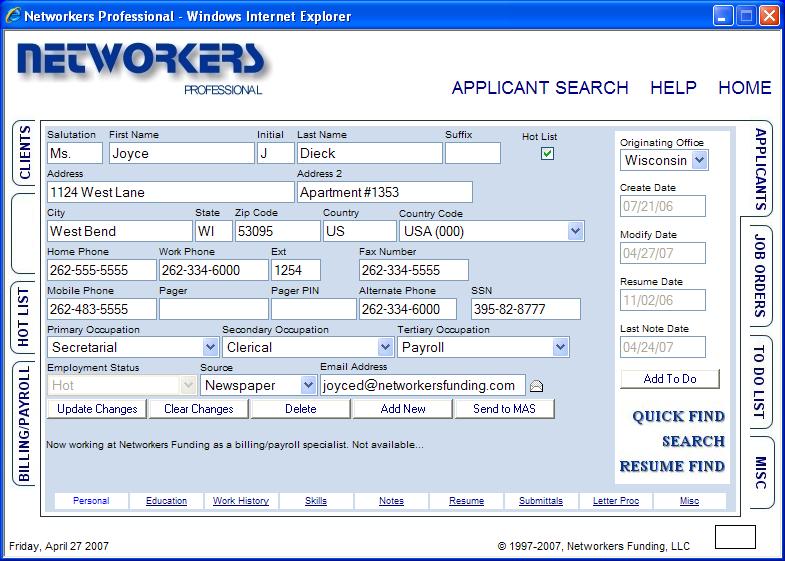Click the QUICK FIND link
The width and height of the screenshot is (785, 561).
point(678,416)
